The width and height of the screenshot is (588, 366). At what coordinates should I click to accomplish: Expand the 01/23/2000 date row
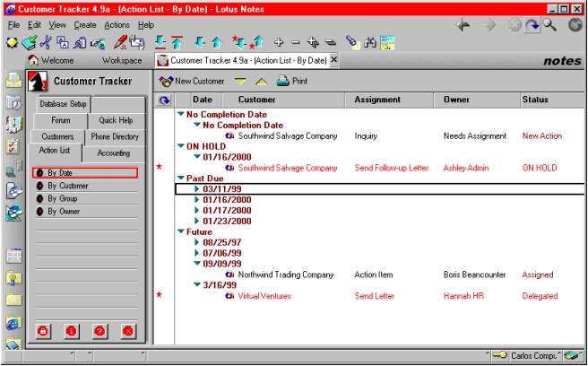click(x=196, y=221)
